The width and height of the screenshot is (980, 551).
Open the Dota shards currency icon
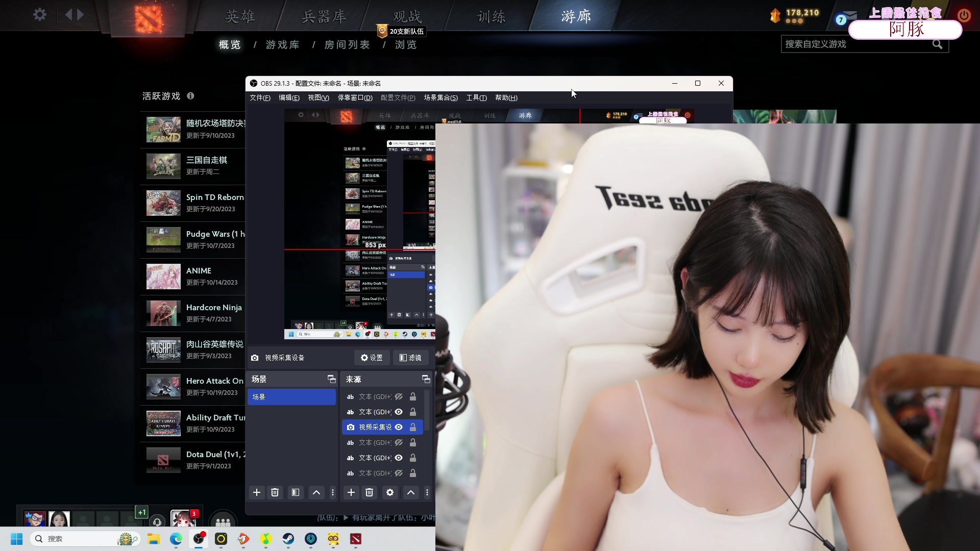click(x=775, y=16)
